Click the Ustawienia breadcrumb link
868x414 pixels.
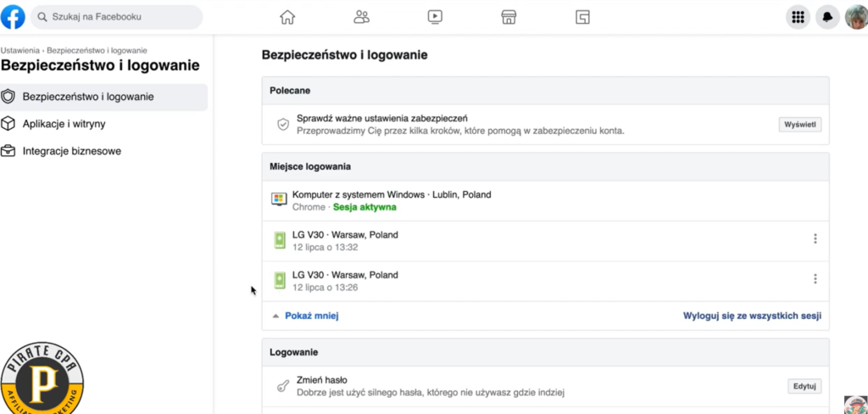19,50
